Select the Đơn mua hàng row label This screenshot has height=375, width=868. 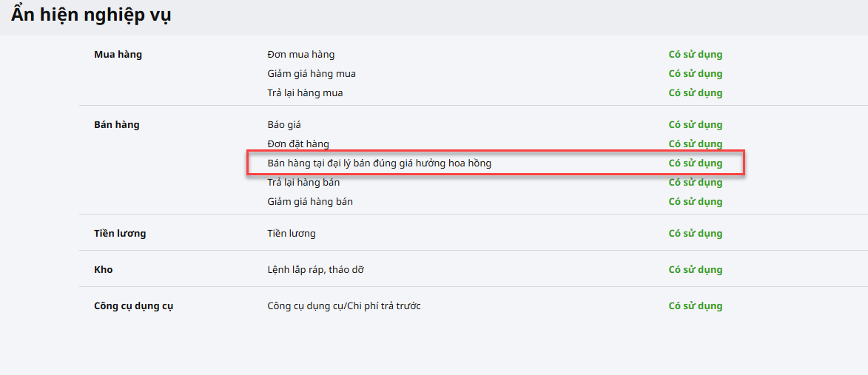click(300, 55)
